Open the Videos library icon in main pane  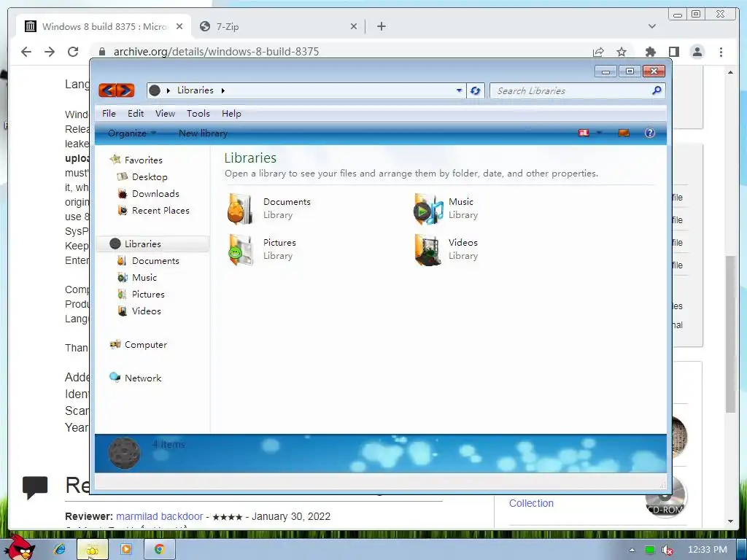(x=427, y=249)
